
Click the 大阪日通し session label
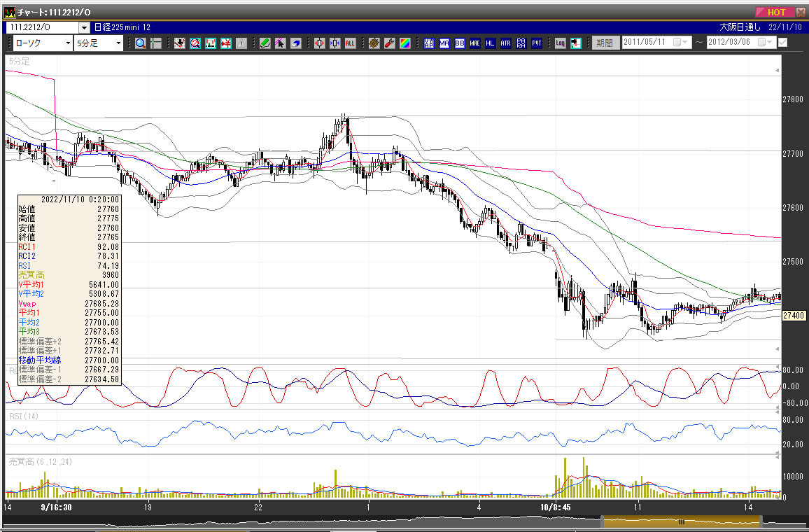[740, 27]
